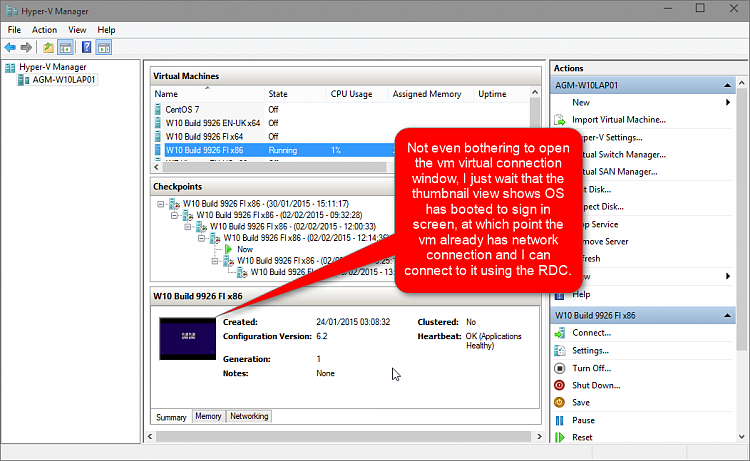Open the blue Help toolbar icon
This screenshot has height=461, width=750.
pyautogui.click(x=86, y=47)
